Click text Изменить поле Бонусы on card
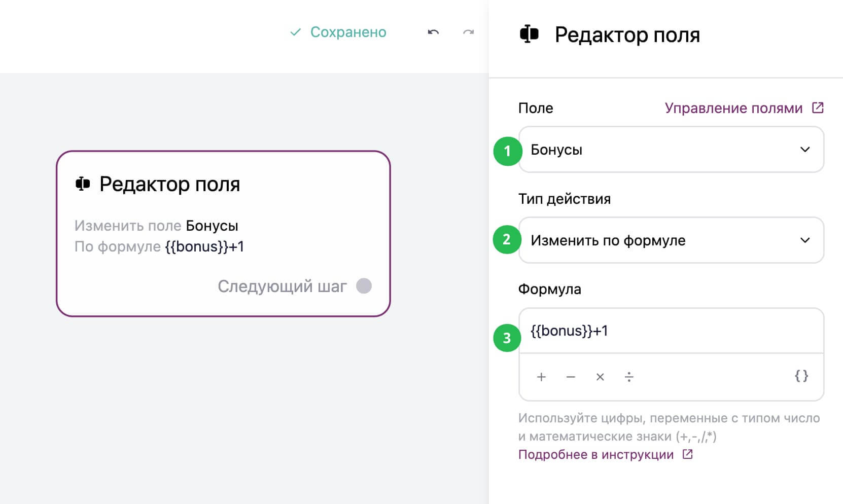 tap(156, 226)
